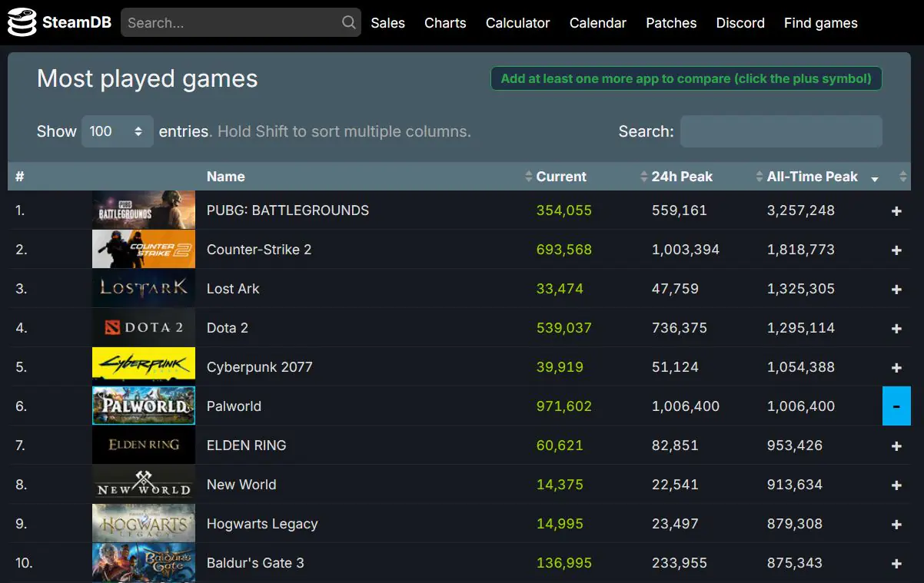Screen dimensions: 924x583
Task: Remove Palworld from compare with minus button
Action: (896, 406)
